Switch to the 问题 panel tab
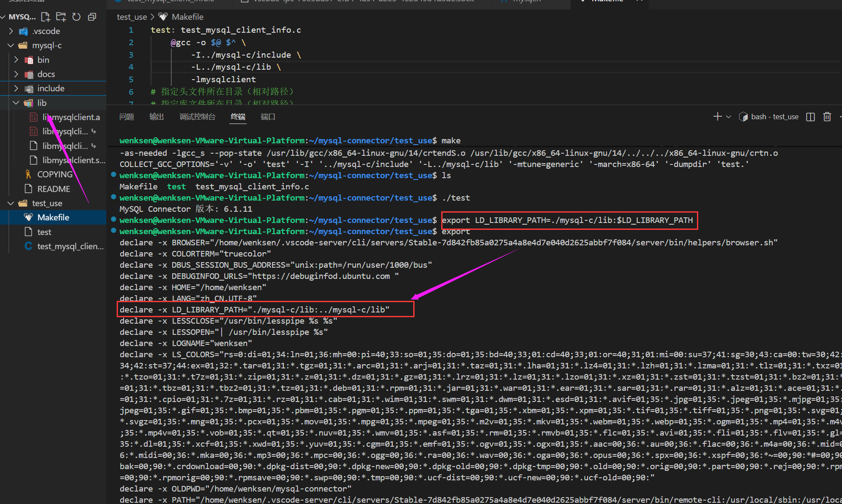Image resolution: width=842 pixels, height=504 pixels. point(127,117)
